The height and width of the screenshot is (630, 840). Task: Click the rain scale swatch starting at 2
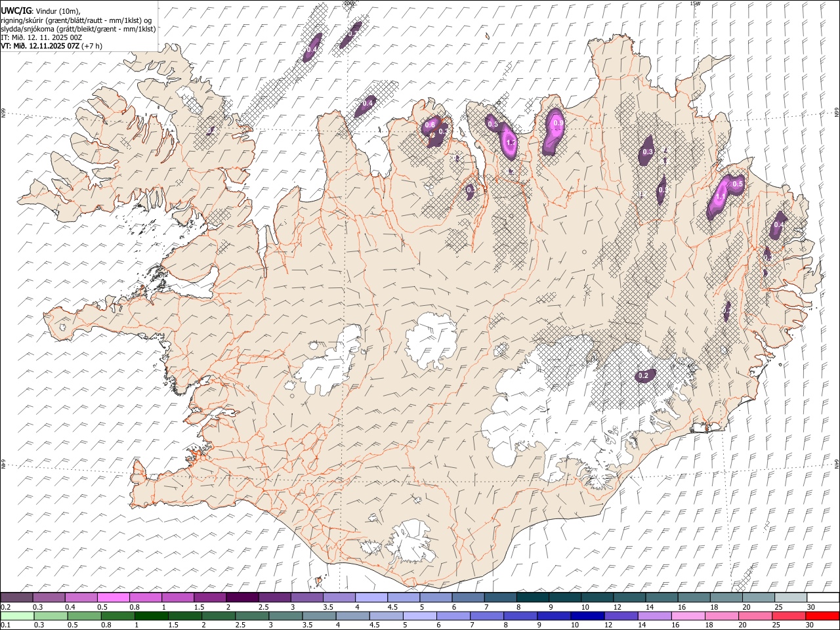click(219, 616)
